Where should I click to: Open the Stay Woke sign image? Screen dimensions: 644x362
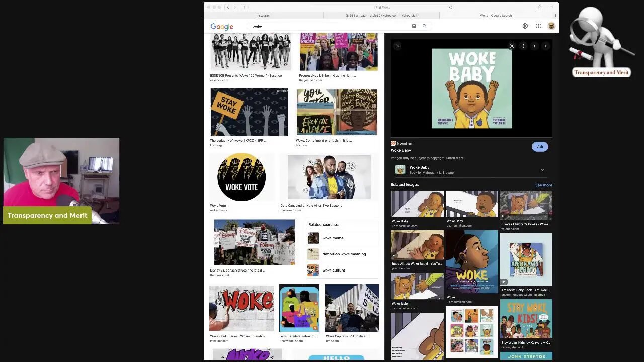pos(249,112)
